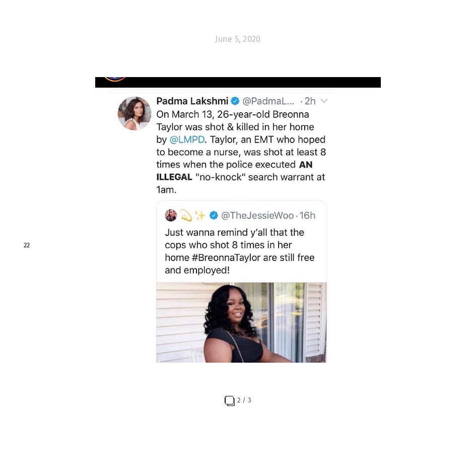Click the 16h timestamp on quoted tweet
This screenshot has width=476, height=476.
point(308,215)
